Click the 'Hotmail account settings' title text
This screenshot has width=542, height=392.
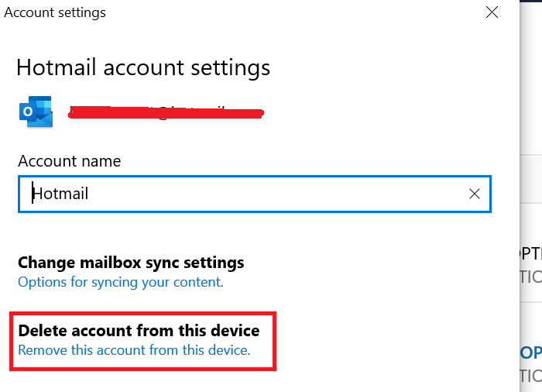[x=143, y=67]
